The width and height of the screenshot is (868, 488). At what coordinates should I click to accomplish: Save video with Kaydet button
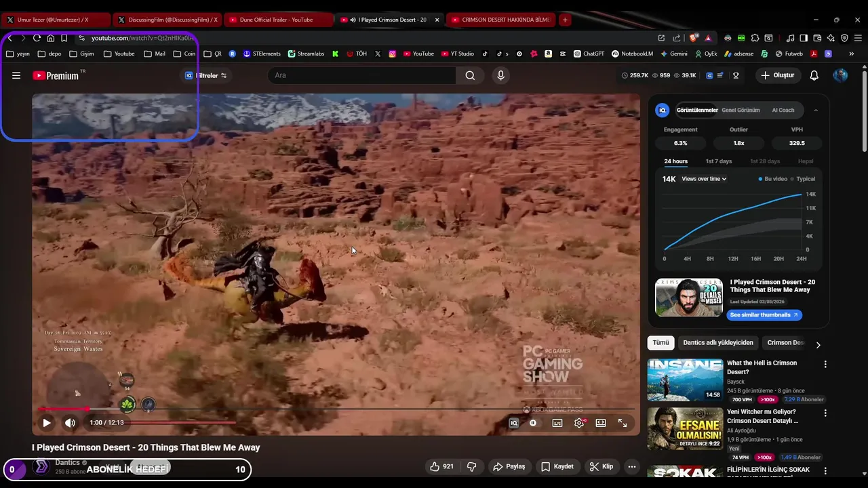557,466
